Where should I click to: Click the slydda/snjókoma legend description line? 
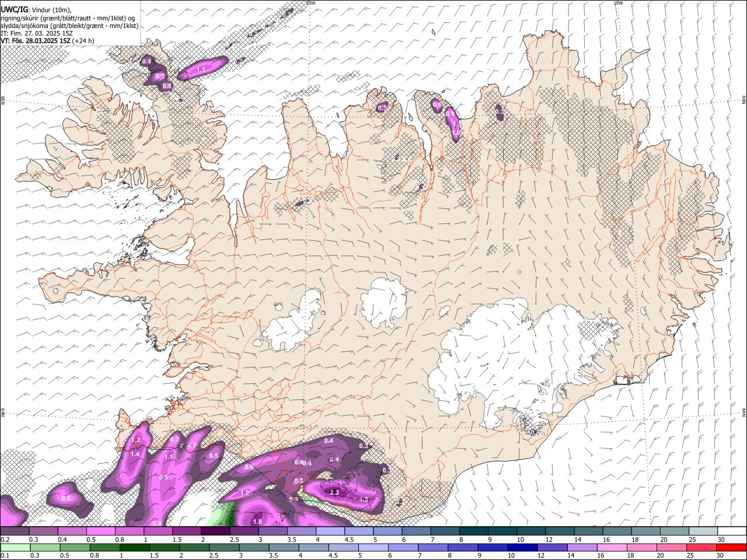(x=69, y=26)
